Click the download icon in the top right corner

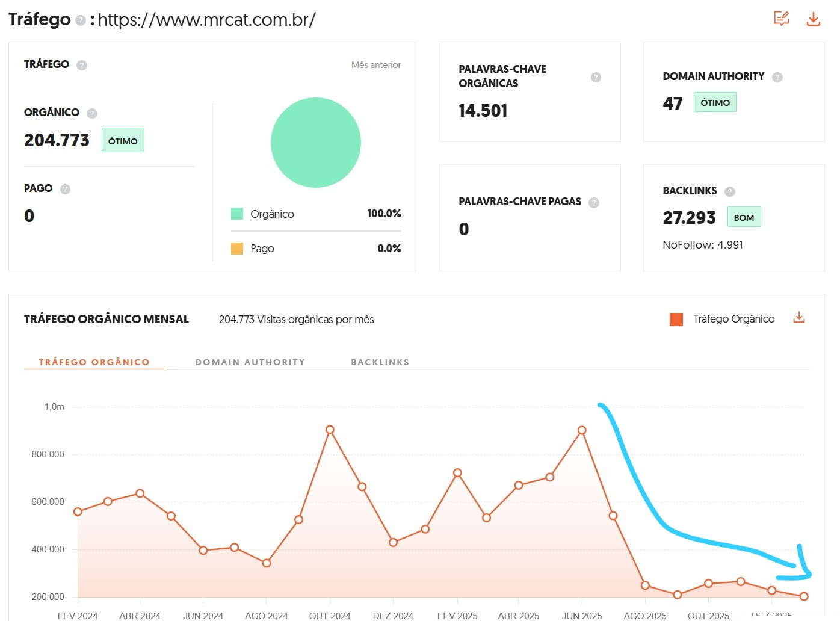813,19
